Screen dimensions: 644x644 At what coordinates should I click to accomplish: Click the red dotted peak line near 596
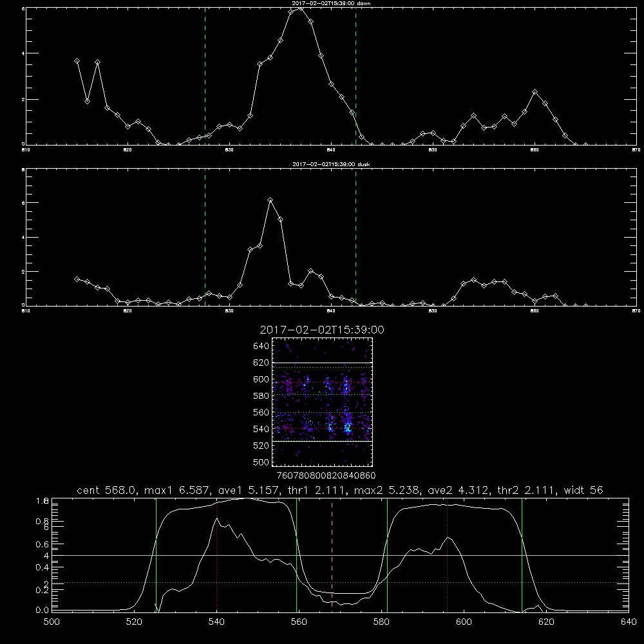(448, 554)
